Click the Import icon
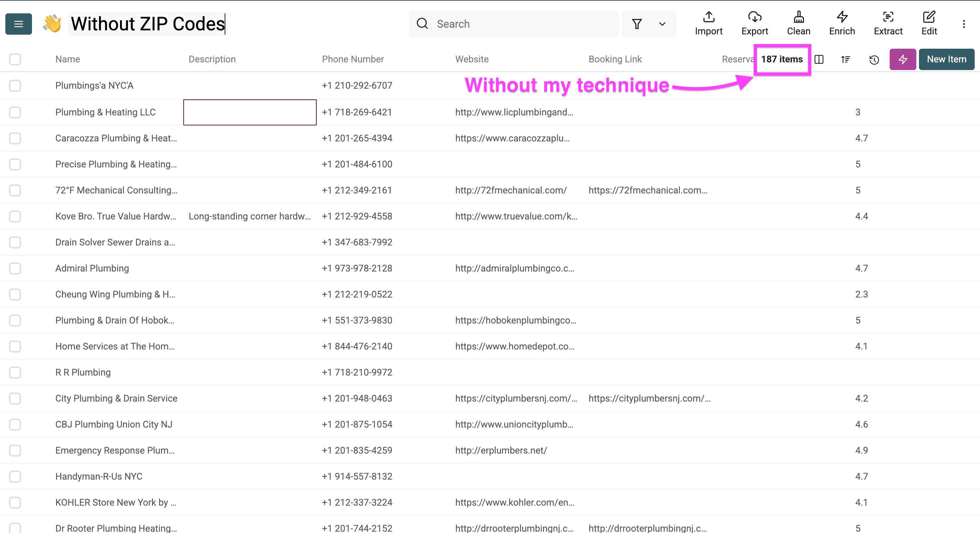This screenshot has width=980, height=533. [708, 18]
